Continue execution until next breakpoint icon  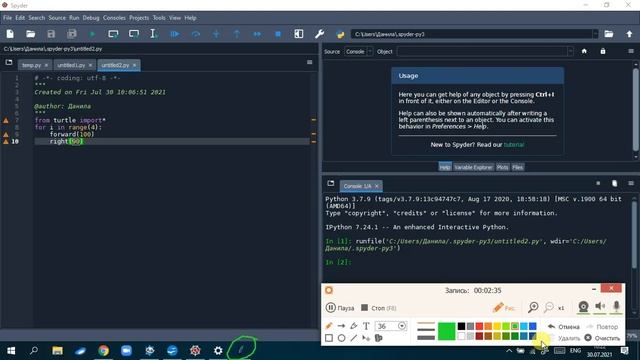coord(257,34)
